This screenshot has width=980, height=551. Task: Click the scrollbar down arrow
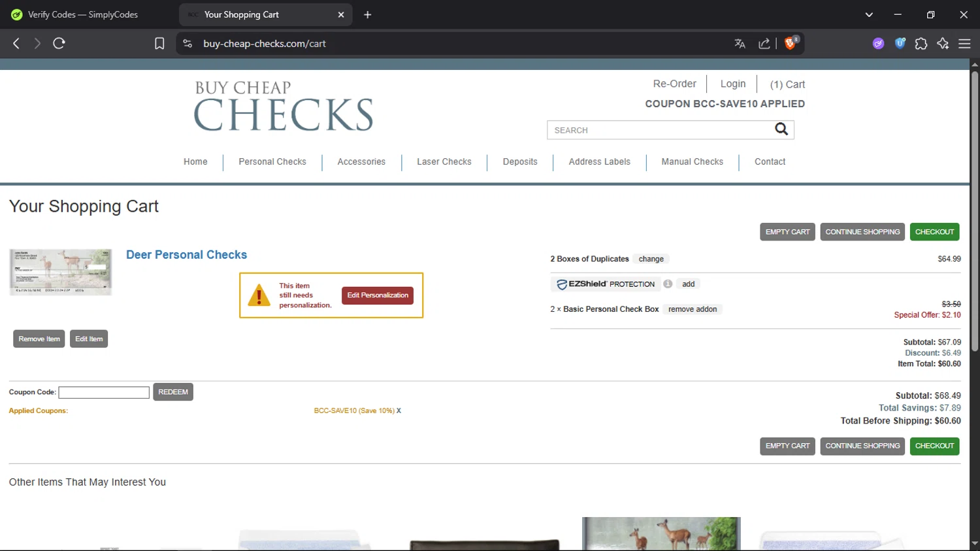pos(975,544)
